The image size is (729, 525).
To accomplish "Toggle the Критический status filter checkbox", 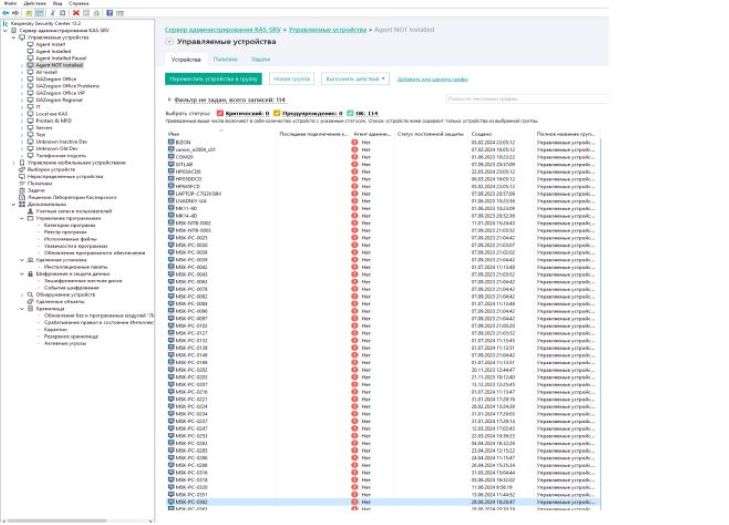I will pyautogui.click(x=220, y=114).
